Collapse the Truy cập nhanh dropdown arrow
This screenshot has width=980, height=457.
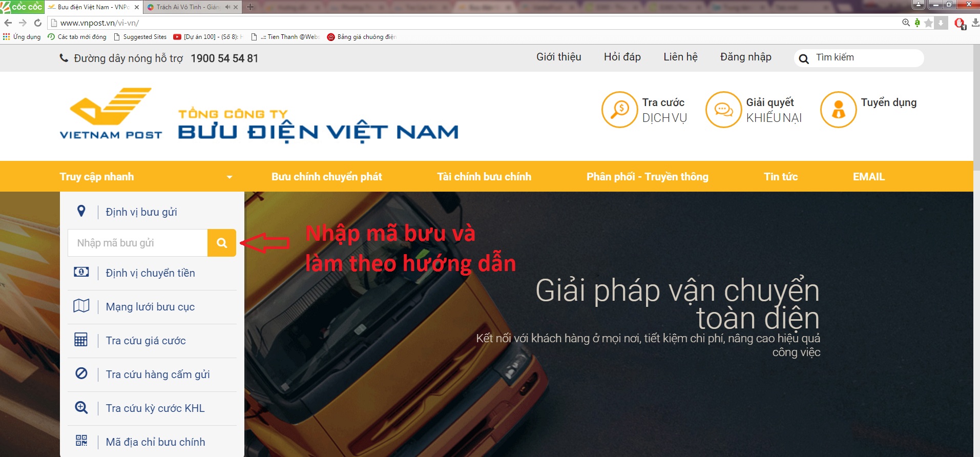point(230,177)
